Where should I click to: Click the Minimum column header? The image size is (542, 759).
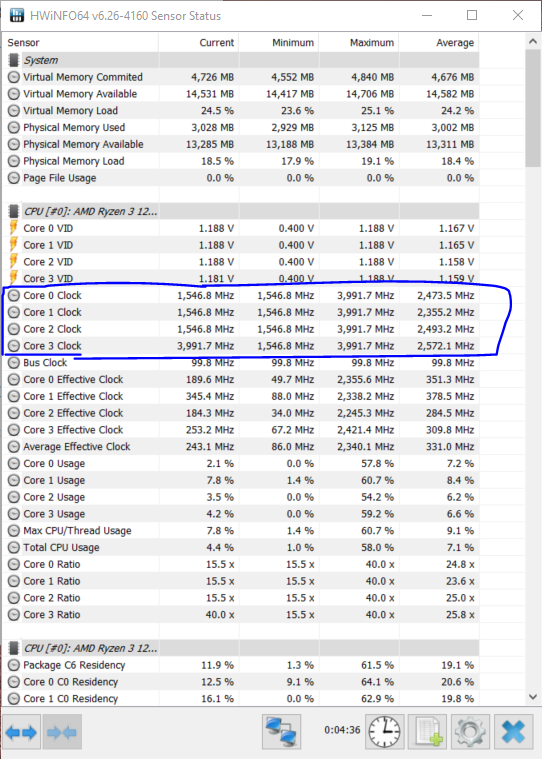tap(279, 43)
